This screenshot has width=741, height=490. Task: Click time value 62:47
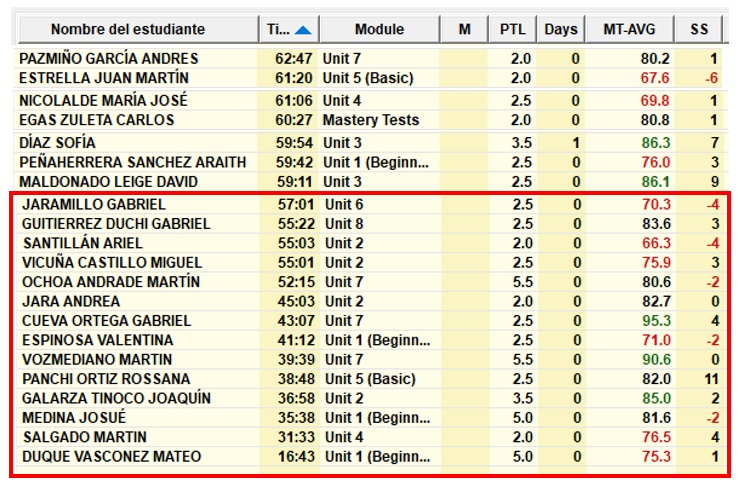pos(293,59)
